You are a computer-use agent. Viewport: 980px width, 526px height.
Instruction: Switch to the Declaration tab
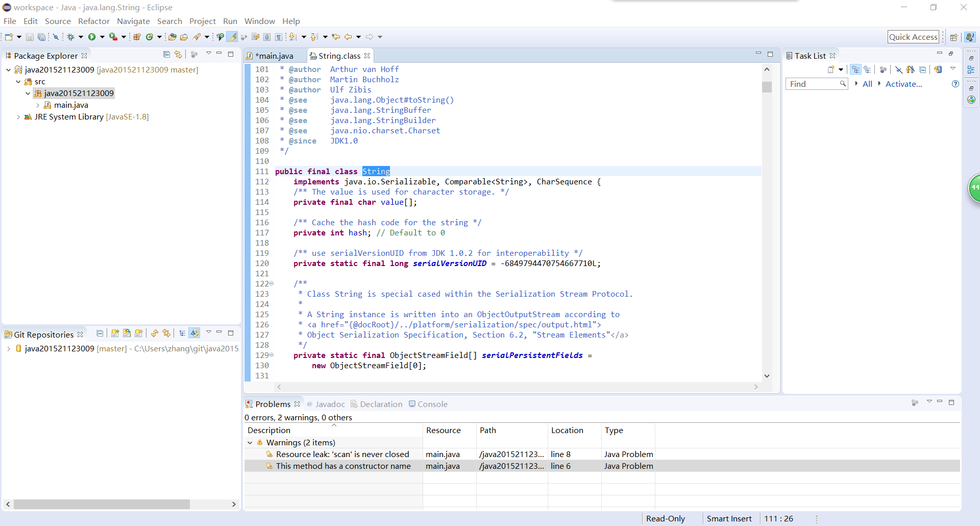[x=376, y=404]
